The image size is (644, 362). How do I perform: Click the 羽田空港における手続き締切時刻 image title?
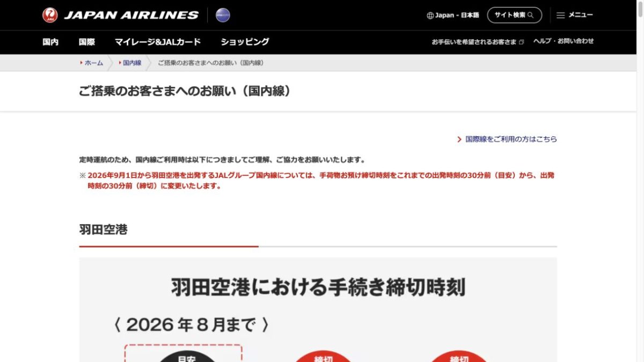point(318,287)
